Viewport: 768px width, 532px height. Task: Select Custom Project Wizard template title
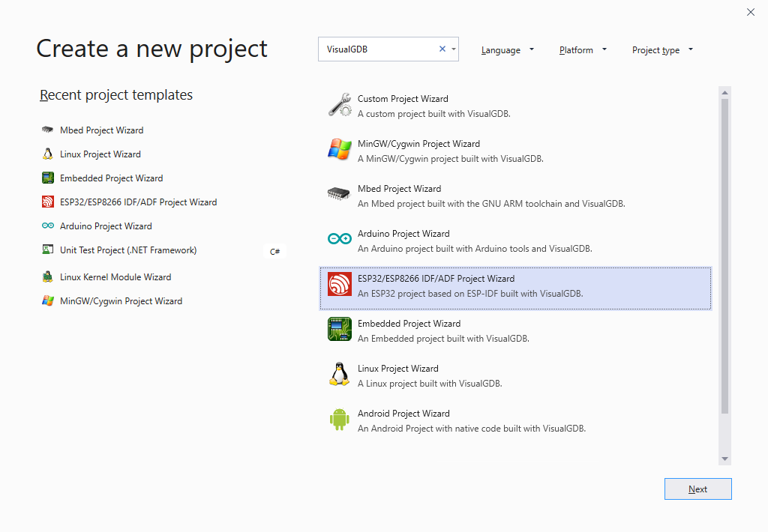coord(403,99)
